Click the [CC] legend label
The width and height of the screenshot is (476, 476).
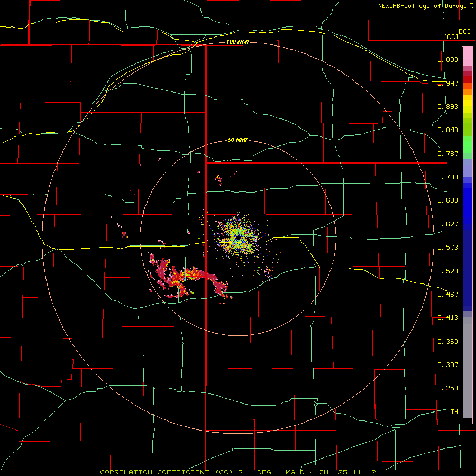click(x=452, y=36)
